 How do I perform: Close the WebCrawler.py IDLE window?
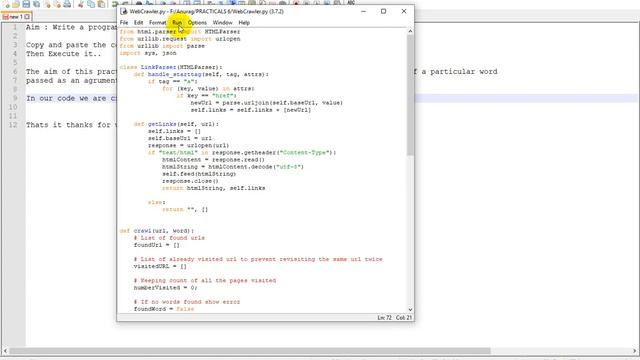point(404,11)
